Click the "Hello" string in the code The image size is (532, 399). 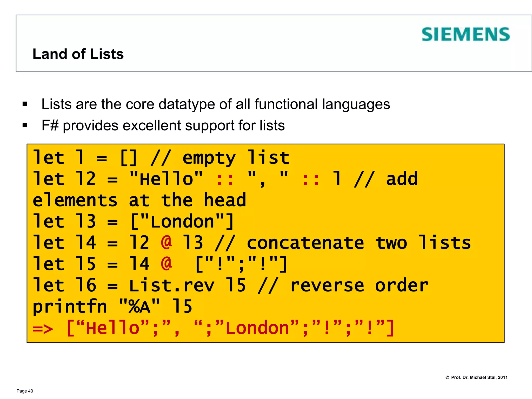coord(166,179)
